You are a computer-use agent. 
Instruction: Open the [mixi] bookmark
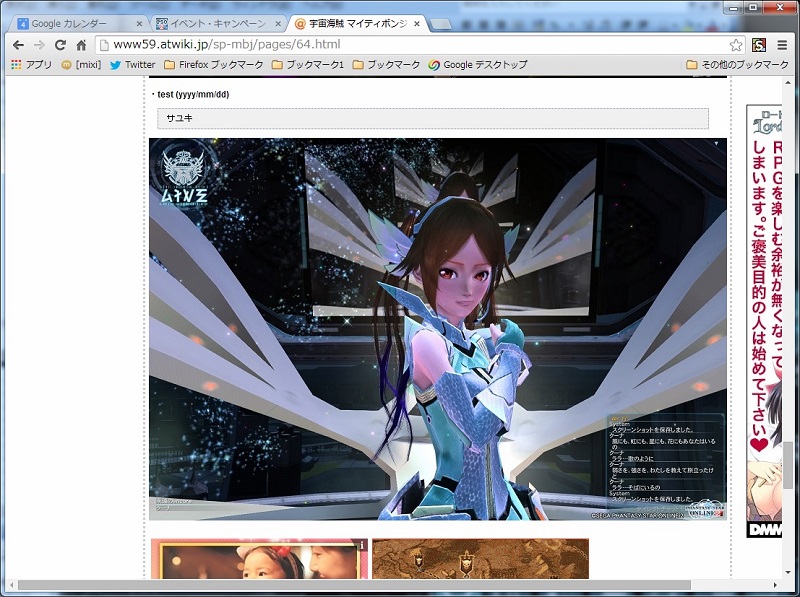coord(81,65)
